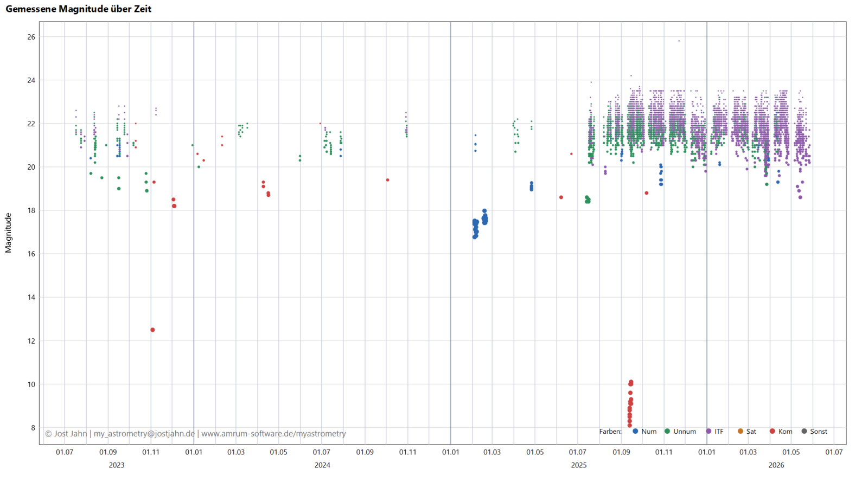Click the 2023 year label on the axis
This screenshot has width=868, height=488.
pyautogui.click(x=117, y=465)
